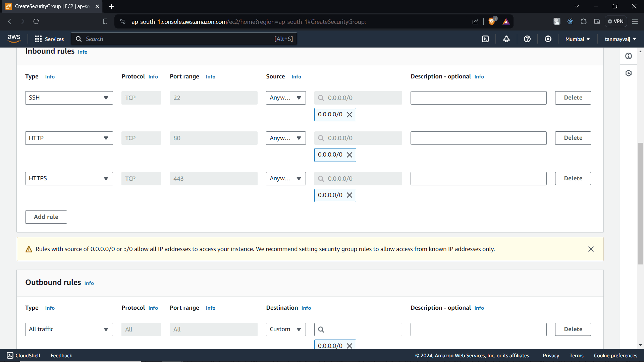The image size is (644, 362).
Task: Open the tanmayvaij account menu
Action: click(620, 39)
